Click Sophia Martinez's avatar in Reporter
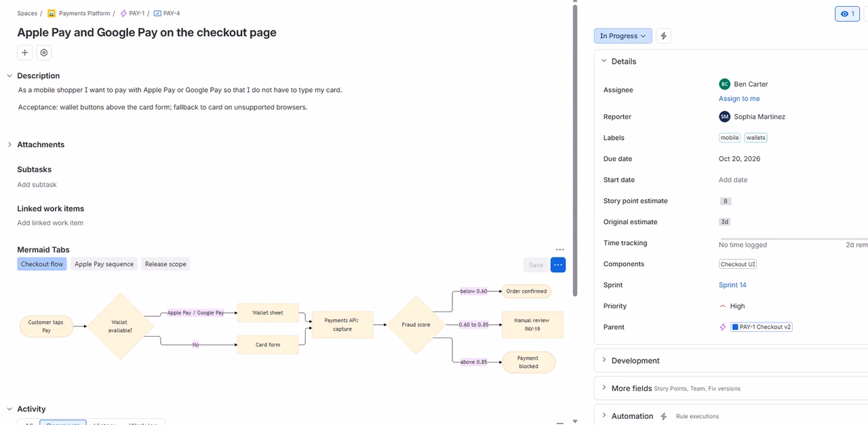Viewport: 868px width, 425px height. tap(725, 117)
